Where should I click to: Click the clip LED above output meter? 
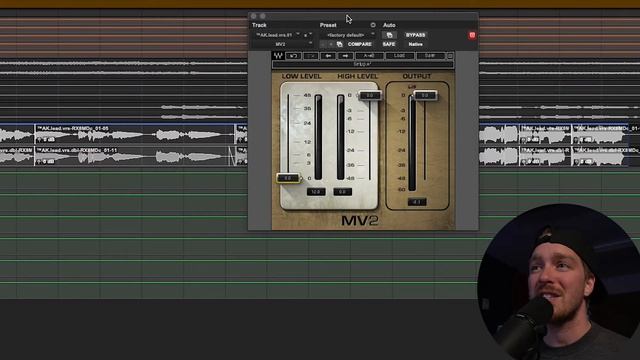412,87
